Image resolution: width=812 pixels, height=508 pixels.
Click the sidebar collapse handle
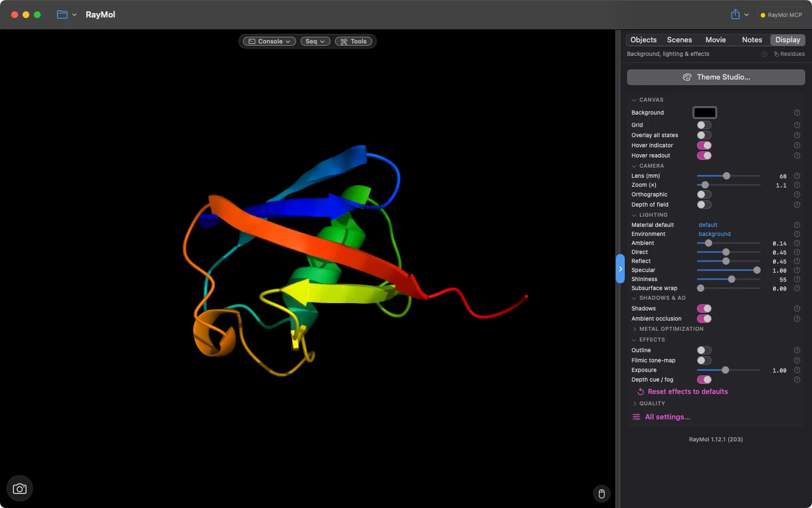coord(620,269)
